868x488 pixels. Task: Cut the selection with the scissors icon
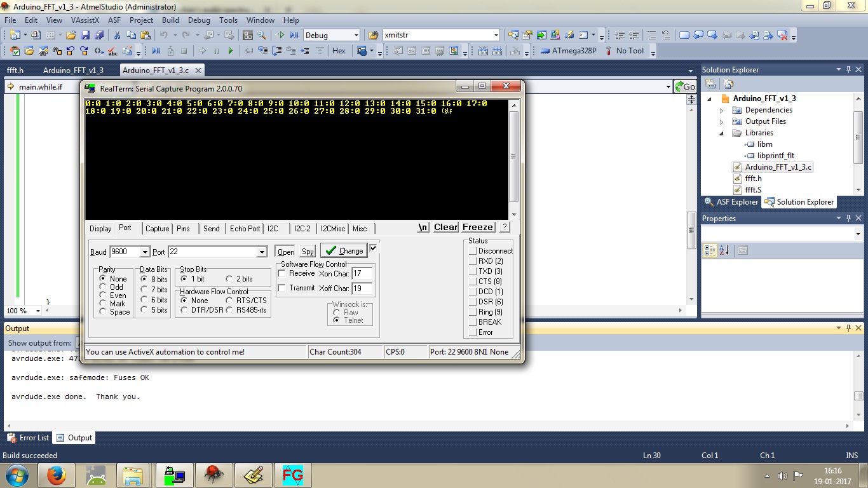(x=118, y=35)
